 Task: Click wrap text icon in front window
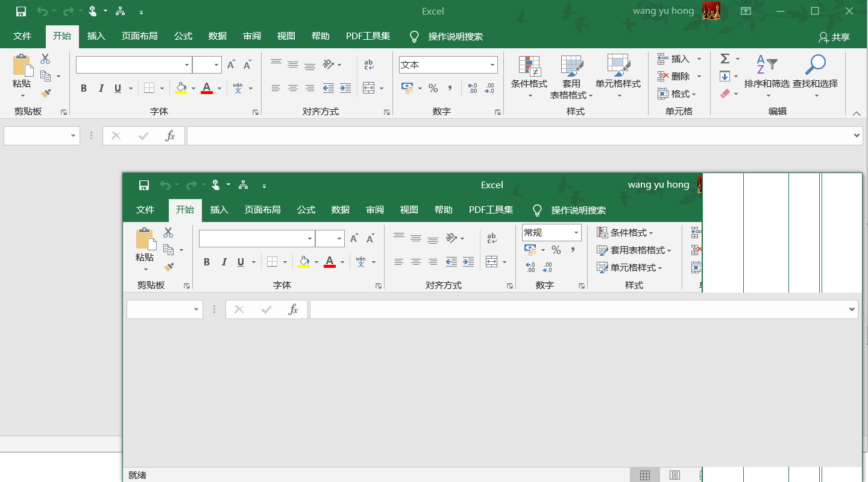tap(492, 238)
